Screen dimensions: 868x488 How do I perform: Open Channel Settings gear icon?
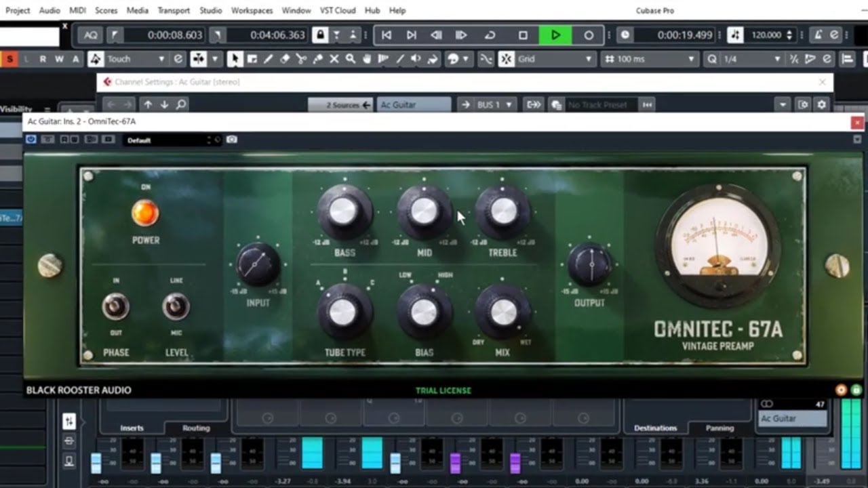[821, 104]
